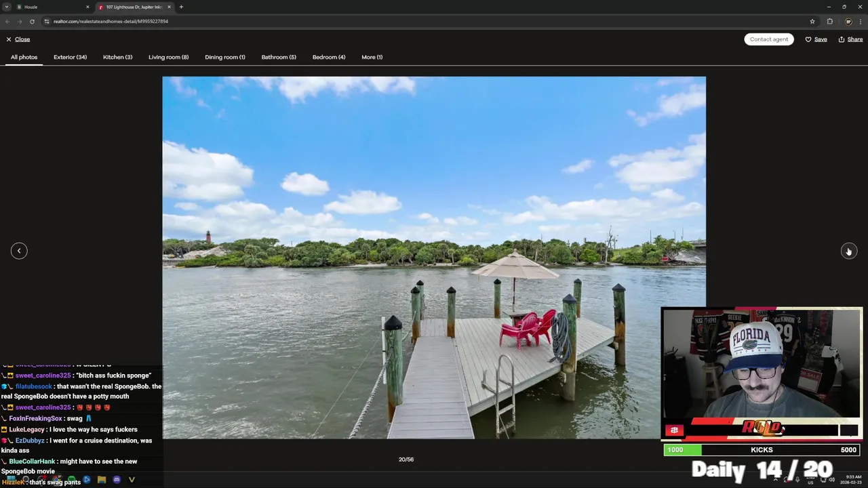The image size is (868, 488).
Task: Reload the realtor.com page
Action: point(32,21)
